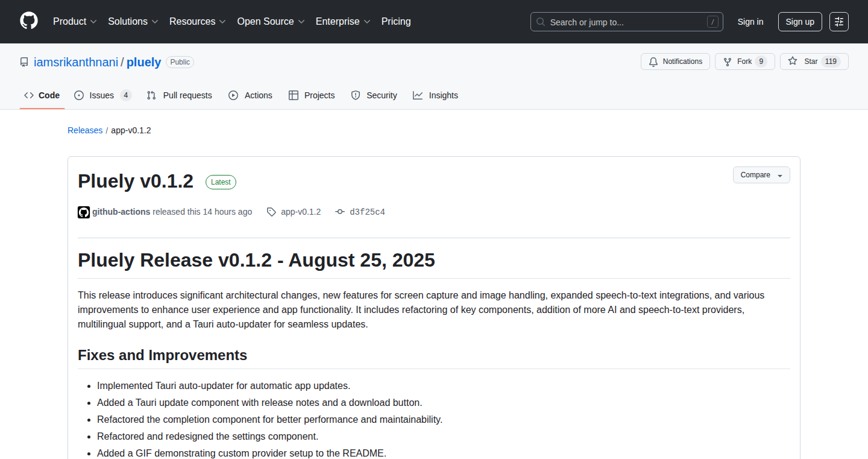Click 'Refactored and redesigned the settings component'
The width and height of the screenshot is (868, 459).
point(207,436)
